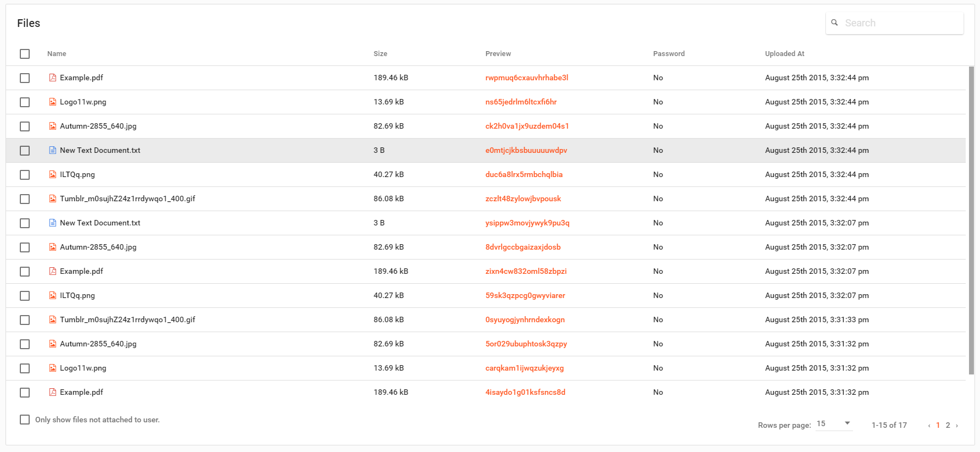Viewport: 980px width, 452px height.
Task: Click the image icon beside Logo11w.png uploaded 3:31:32 pm
Action: point(52,368)
